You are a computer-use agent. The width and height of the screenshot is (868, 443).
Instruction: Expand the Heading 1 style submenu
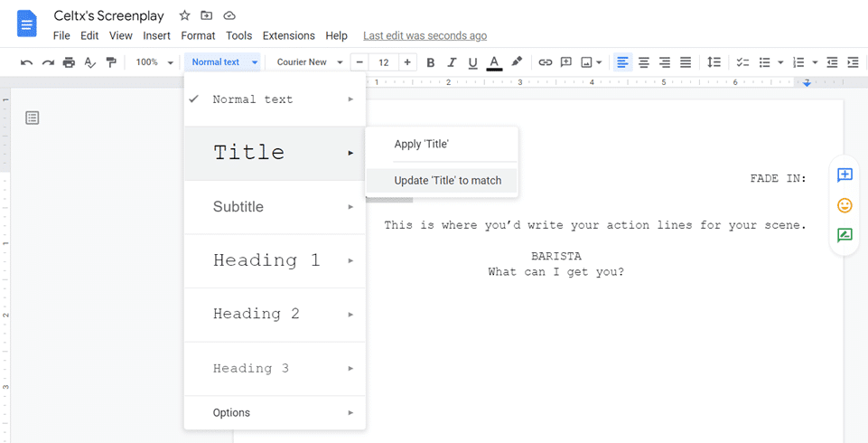click(350, 260)
